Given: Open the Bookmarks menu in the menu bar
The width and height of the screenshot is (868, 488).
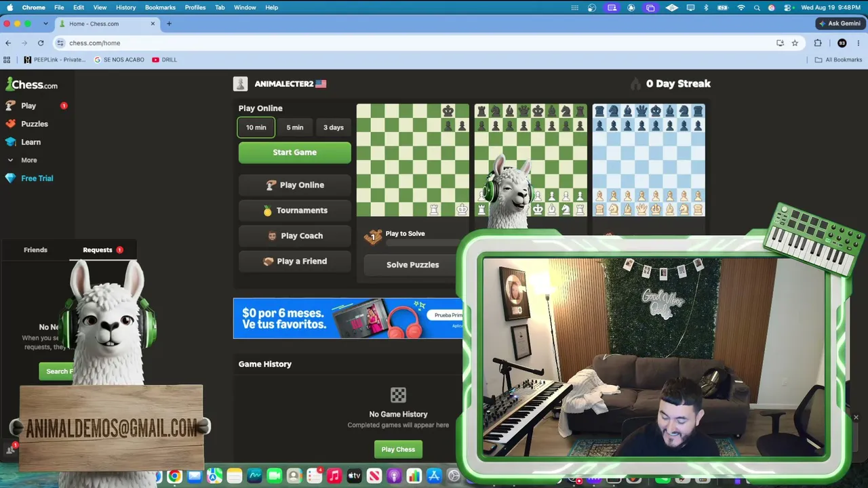Looking at the screenshot, I should [160, 7].
